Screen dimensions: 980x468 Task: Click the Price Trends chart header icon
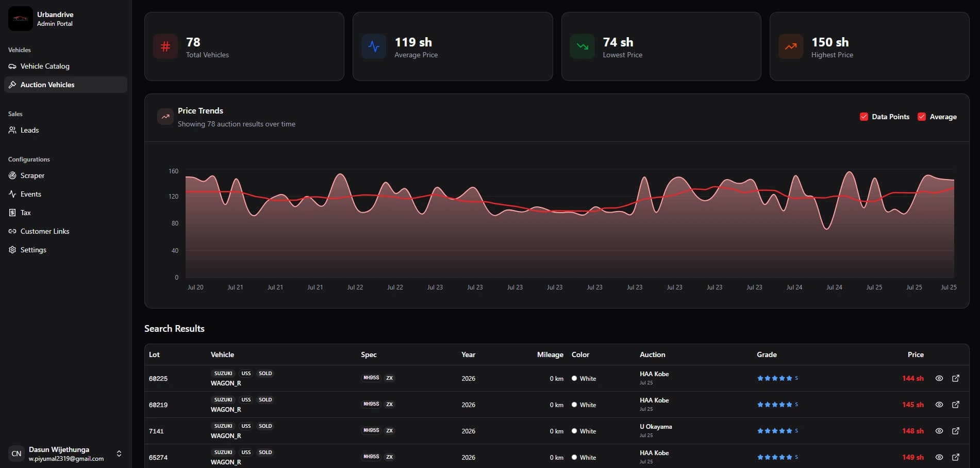[165, 117]
